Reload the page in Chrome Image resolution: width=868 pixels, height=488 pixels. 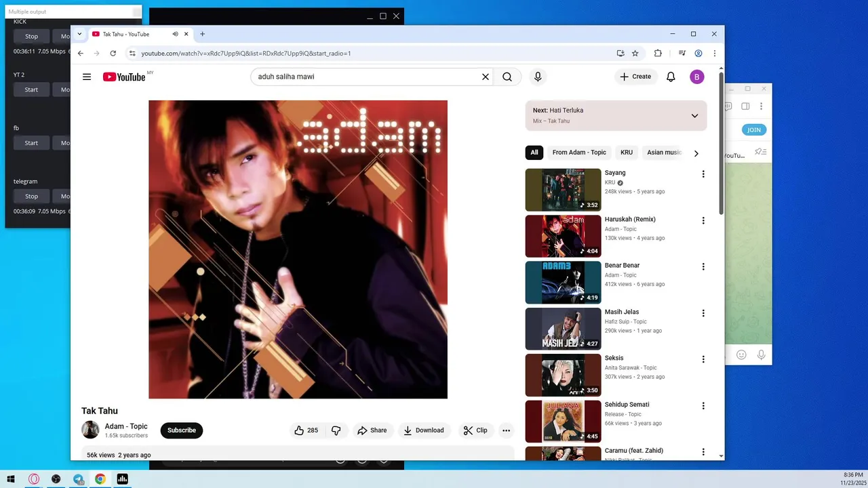click(x=113, y=53)
